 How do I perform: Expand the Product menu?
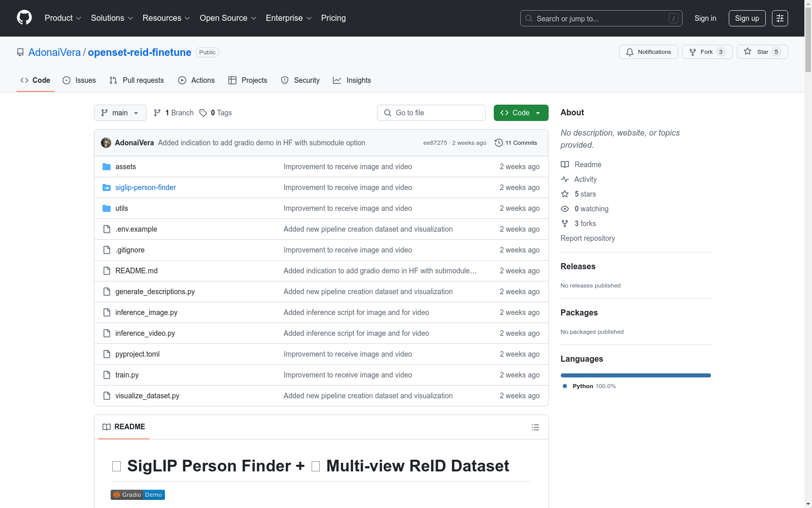(63, 18)
